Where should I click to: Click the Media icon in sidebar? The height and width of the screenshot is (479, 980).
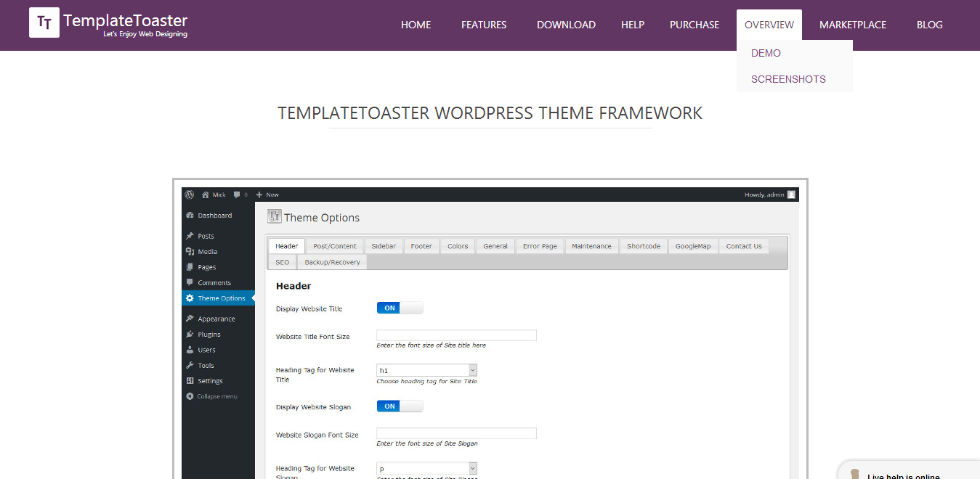click(190, 252)
